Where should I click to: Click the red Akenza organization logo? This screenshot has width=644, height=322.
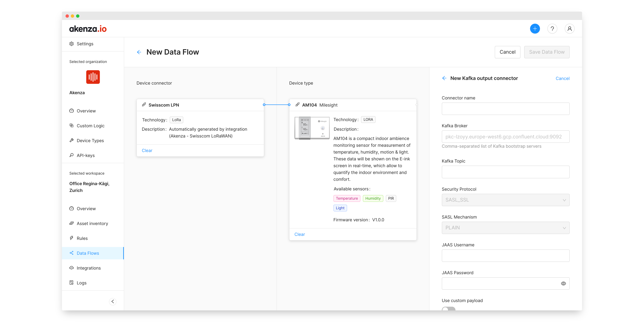(x=93, y=77)
